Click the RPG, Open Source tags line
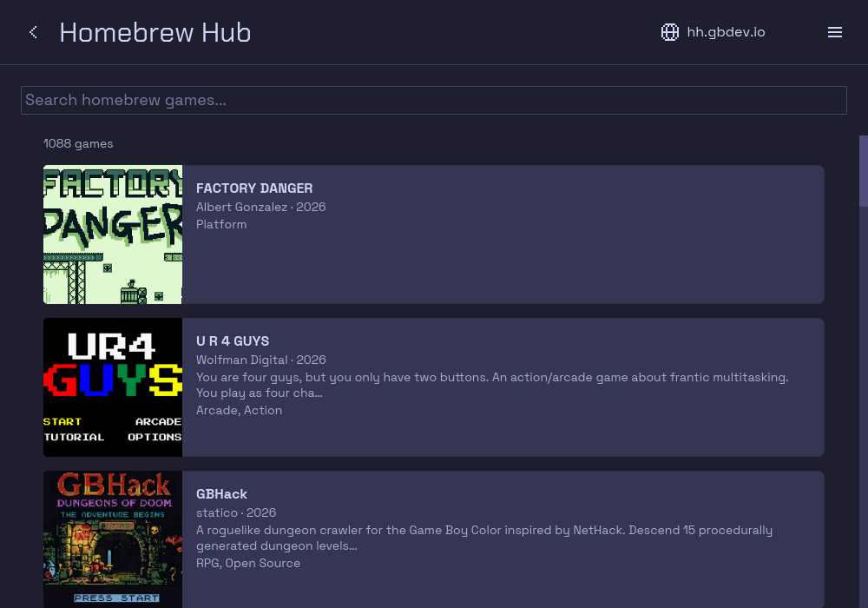Viewport: 868px width, 608px height. click(248, 563)
